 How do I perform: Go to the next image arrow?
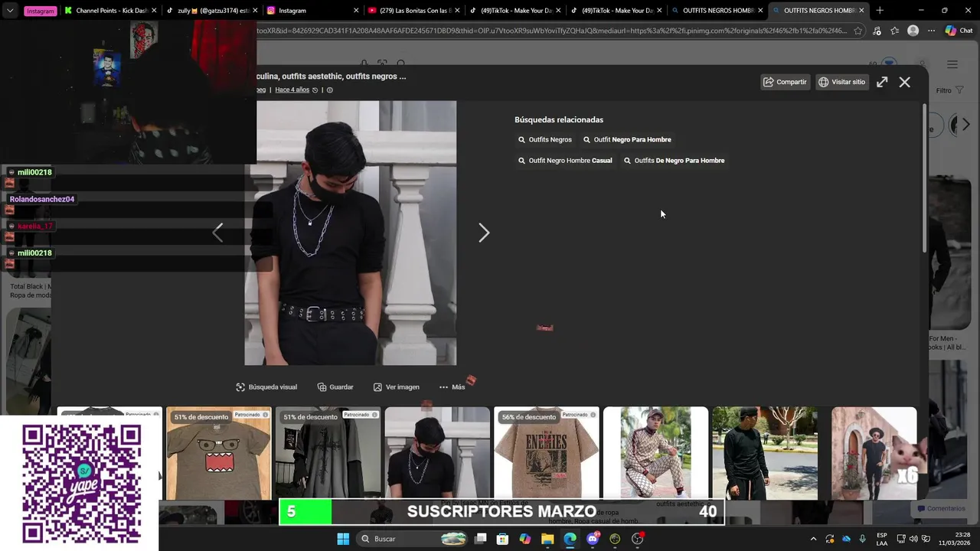pos(484,233)
